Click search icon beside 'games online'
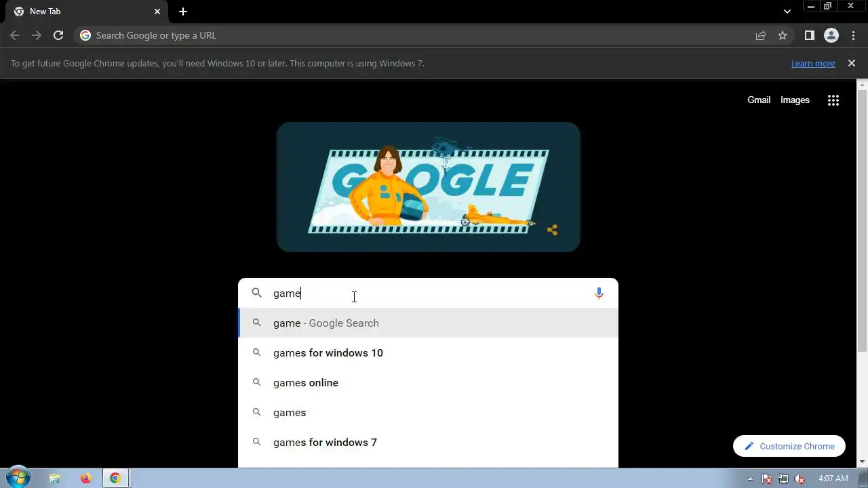Image resolution: width=868 pixels, height=488 pixels. (x=256, y=382)
